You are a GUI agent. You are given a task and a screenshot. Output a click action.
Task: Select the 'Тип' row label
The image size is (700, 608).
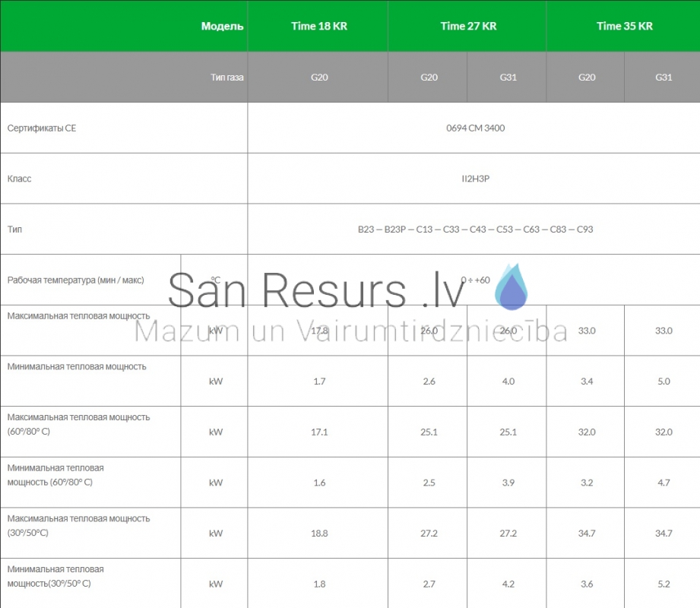[14, 229]
